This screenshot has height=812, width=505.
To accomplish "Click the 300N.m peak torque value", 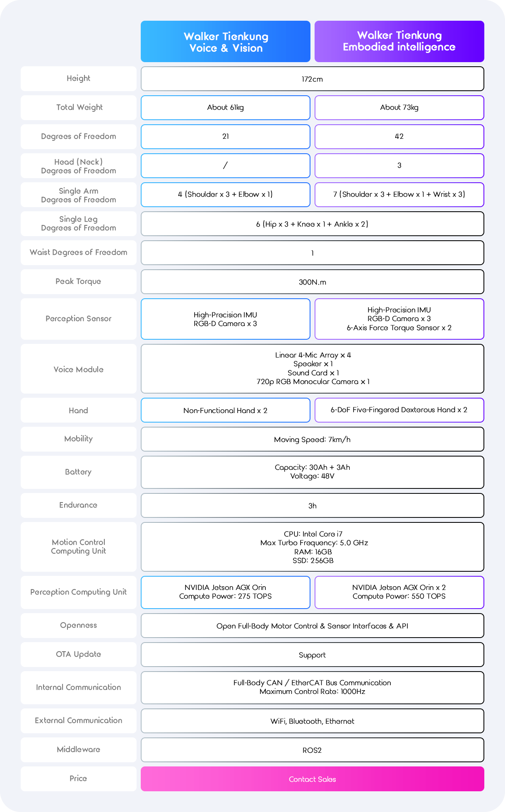I will pos(312,282).
